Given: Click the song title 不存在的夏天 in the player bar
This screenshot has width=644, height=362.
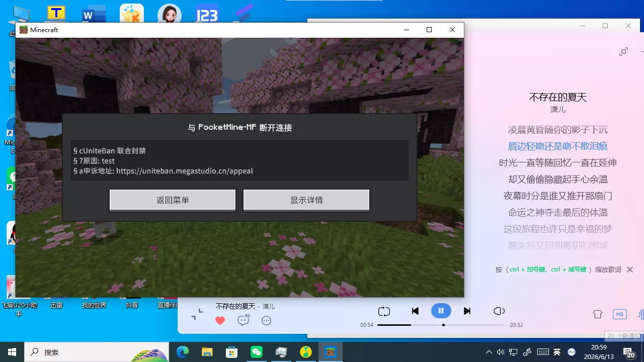Looking at the screenshot, I should coord(235,306).
